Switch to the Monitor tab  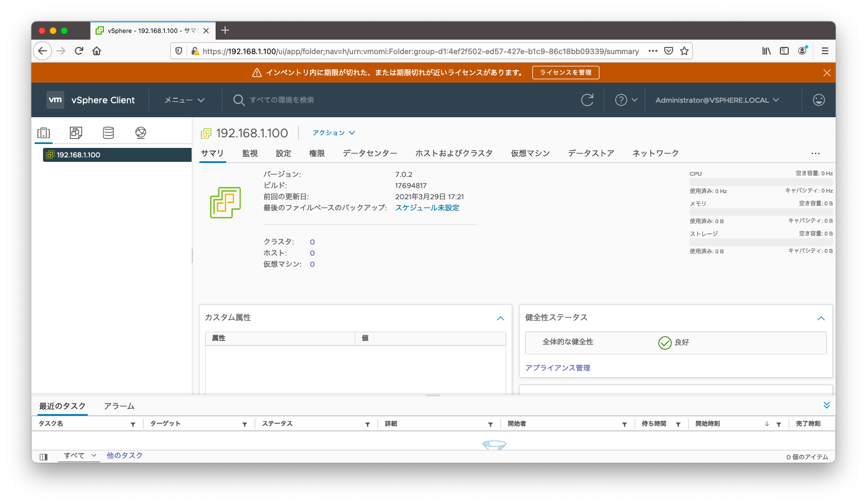(x=250, y=153)
